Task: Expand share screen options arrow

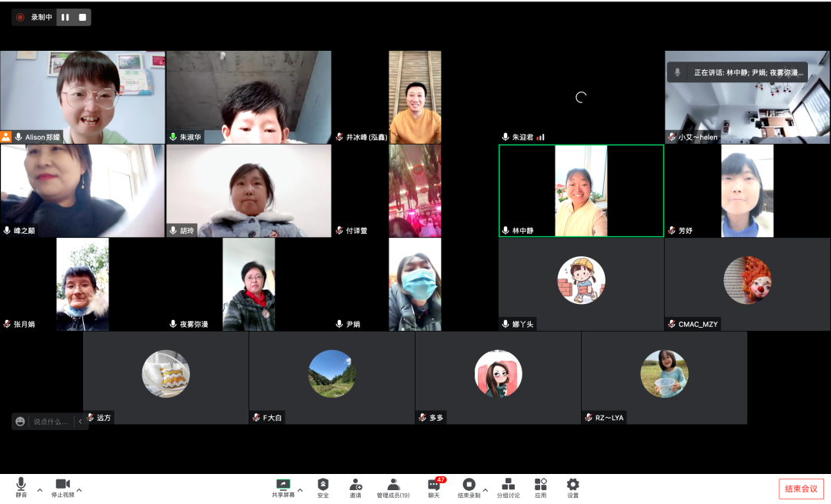Action: (300, 490)
